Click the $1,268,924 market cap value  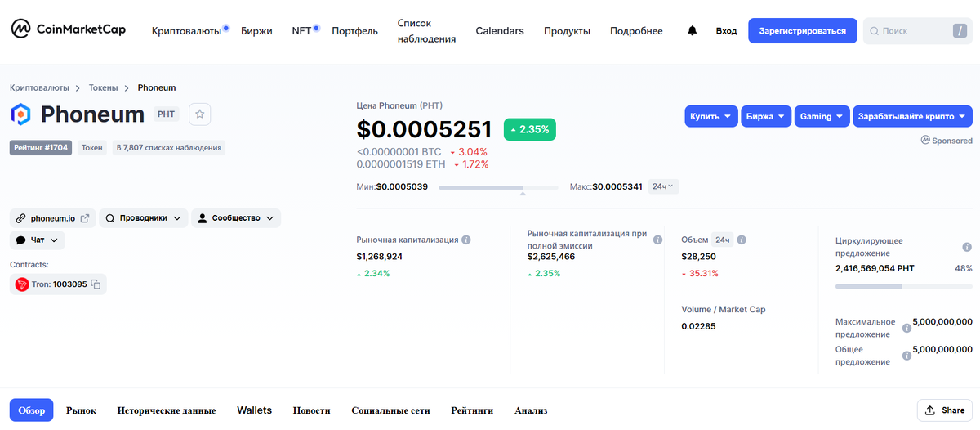380,257
